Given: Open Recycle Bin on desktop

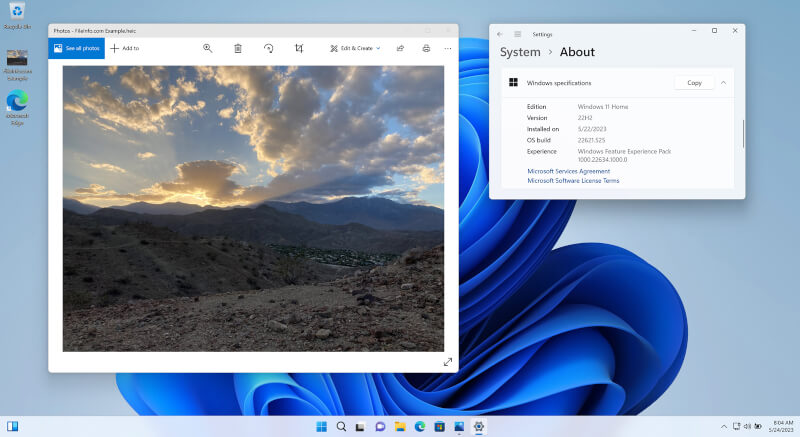Looking at the screenshot, I should point(17,16).
